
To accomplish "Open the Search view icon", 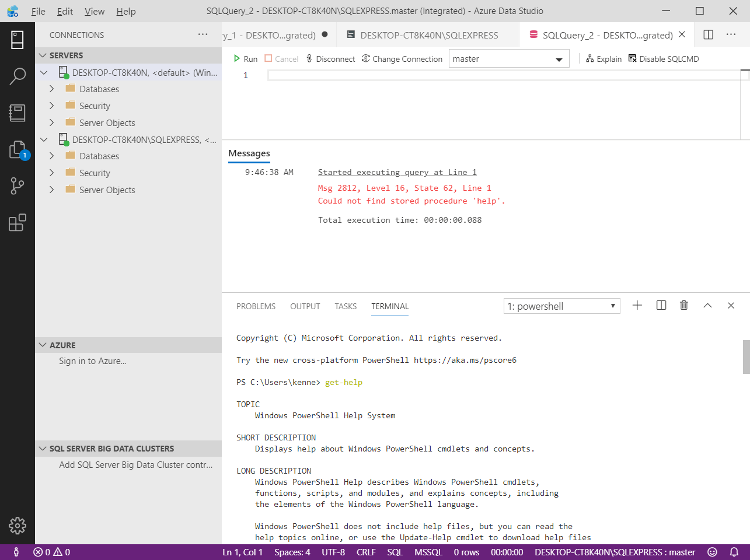I will (18, 76).
